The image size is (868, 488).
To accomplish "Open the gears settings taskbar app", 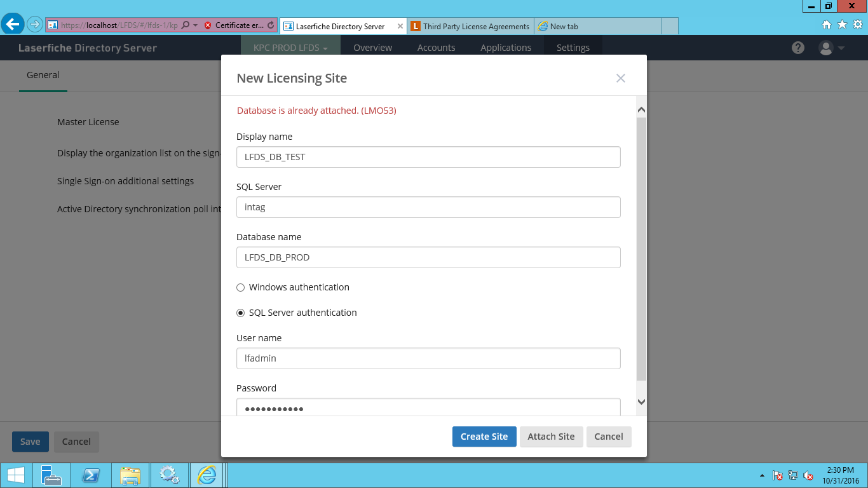I will coord(170,475).
